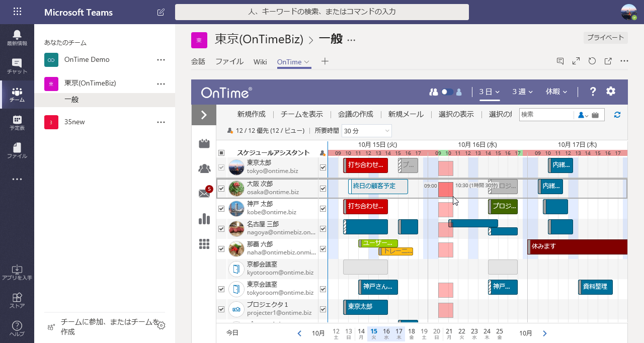Click 会議の作成 in toolbar

(356, 114)
